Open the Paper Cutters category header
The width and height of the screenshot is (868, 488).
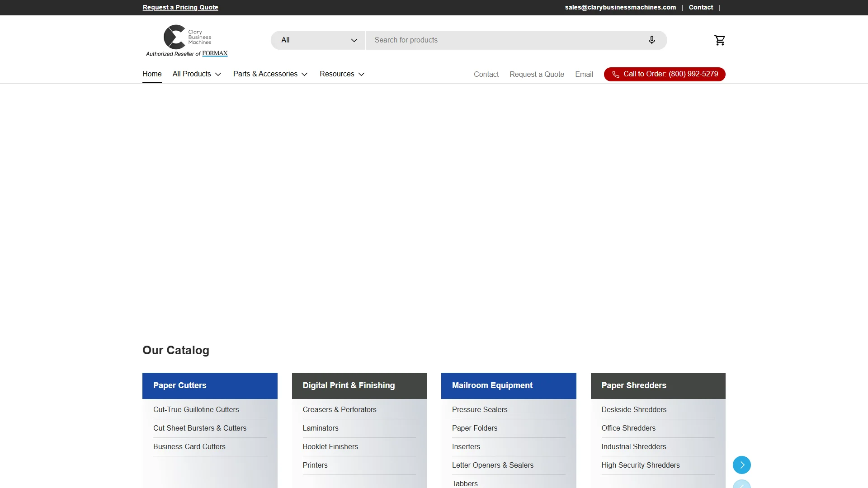click(210, 385)
